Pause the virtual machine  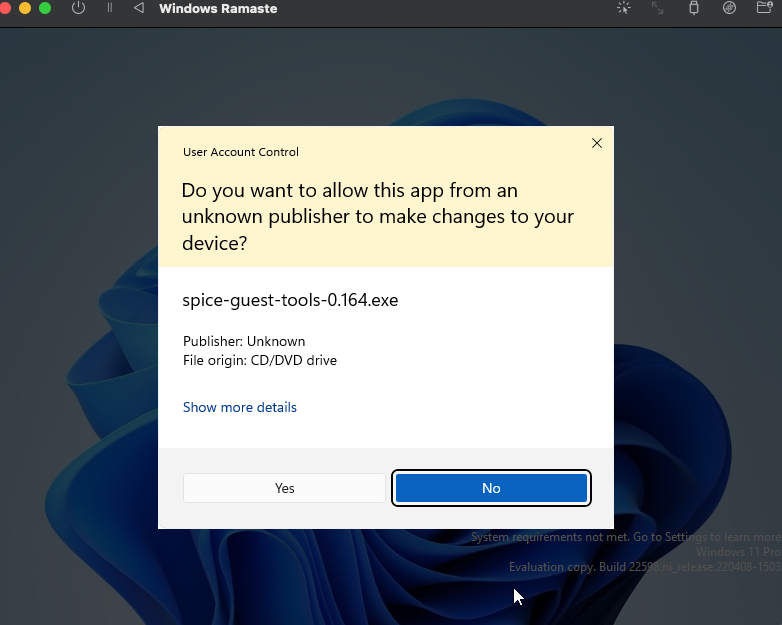pyautogui.click(x=110, y=8)
